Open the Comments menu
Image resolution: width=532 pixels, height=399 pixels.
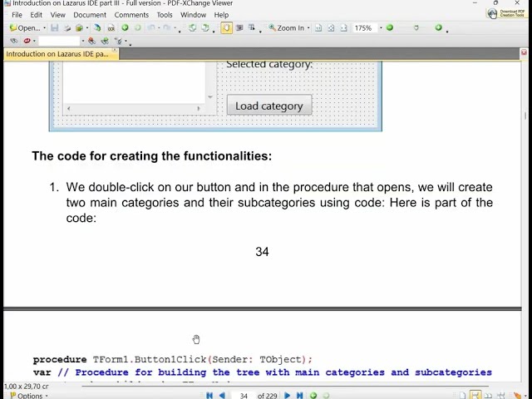[x=131, y=15]
